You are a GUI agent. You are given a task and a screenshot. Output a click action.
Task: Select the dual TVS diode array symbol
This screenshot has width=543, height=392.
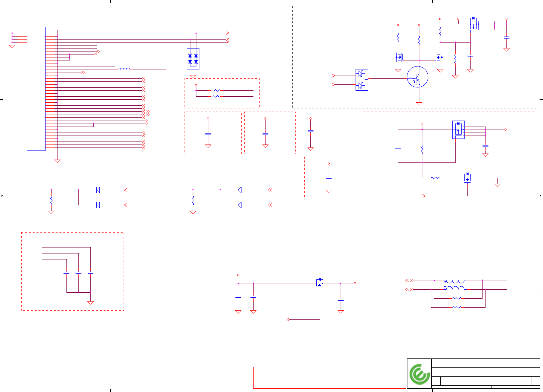pyautogui.click(x=193, y=59)
